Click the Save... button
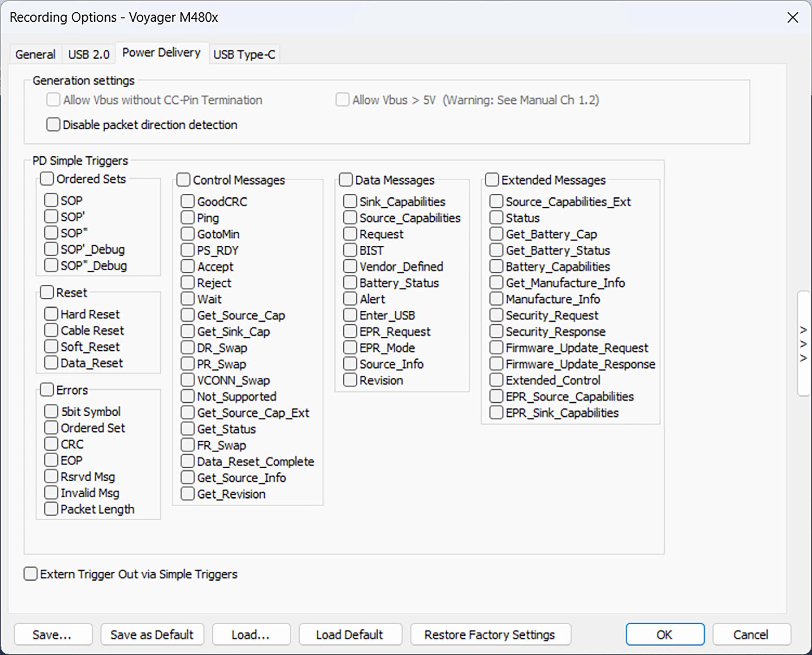Screen dimensions: 812x655 point(53,635)
